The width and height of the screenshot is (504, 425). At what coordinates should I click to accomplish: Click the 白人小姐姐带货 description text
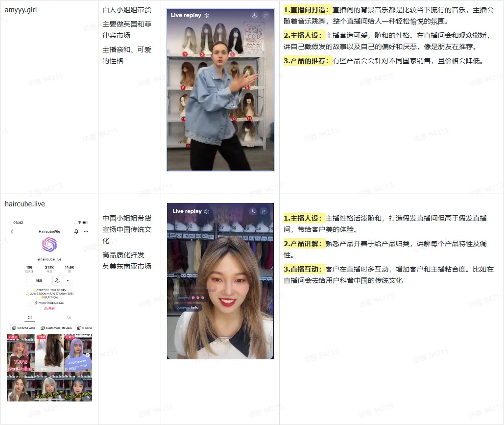pos(127,10)
